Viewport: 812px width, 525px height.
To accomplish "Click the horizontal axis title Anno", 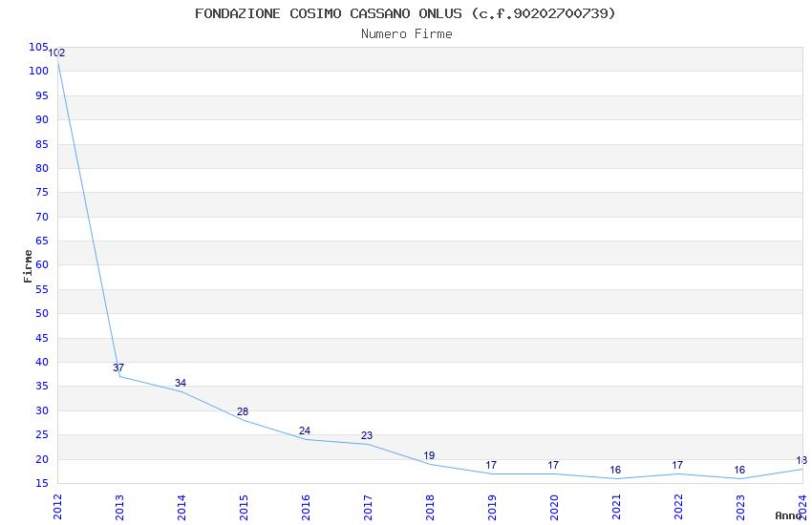I will (x=788, y=515).
